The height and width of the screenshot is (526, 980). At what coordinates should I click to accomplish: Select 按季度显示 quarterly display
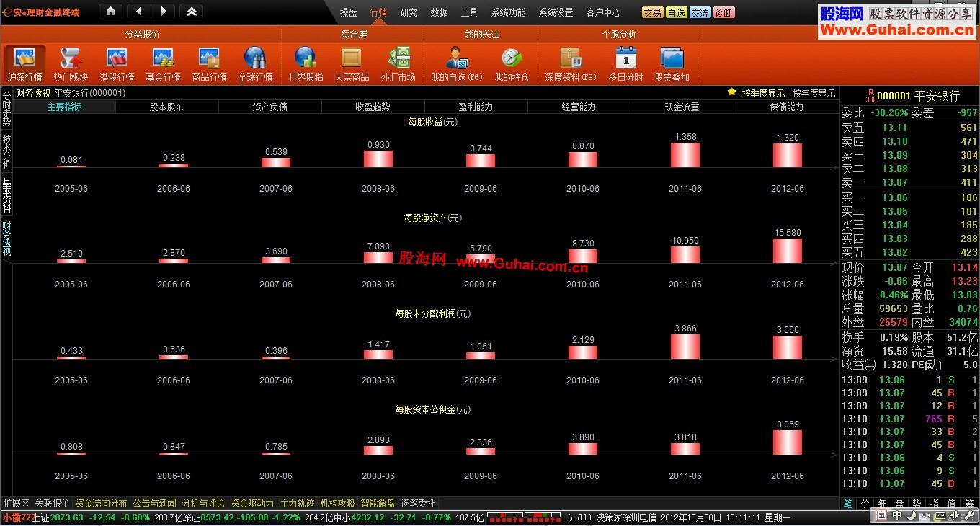pyautogui.click(x=763, y=93)
